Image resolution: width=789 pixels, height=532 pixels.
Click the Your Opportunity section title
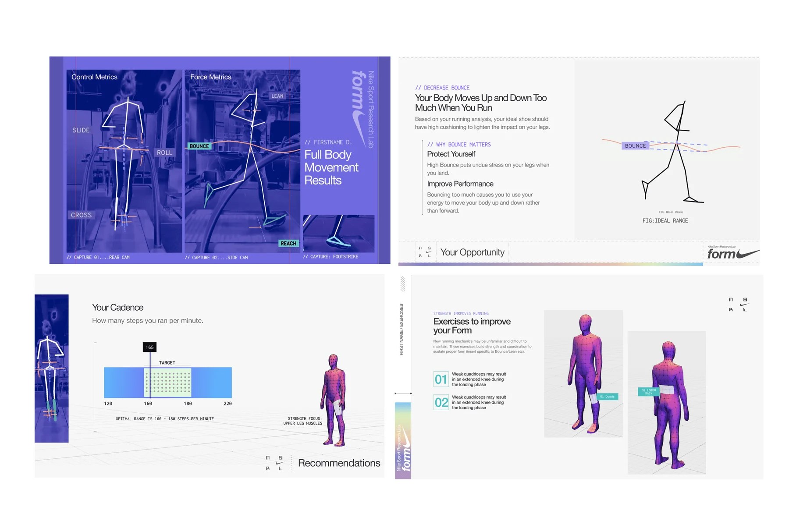pos(472,252)
